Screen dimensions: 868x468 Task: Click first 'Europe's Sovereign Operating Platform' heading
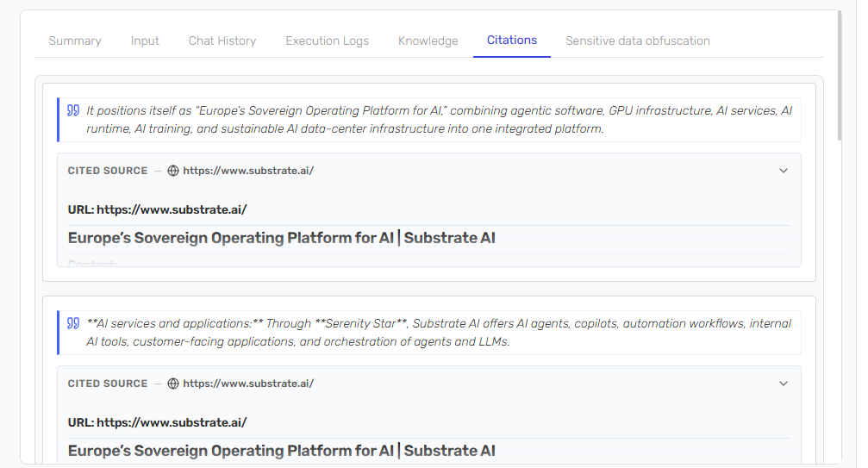(x=281, y=238)
